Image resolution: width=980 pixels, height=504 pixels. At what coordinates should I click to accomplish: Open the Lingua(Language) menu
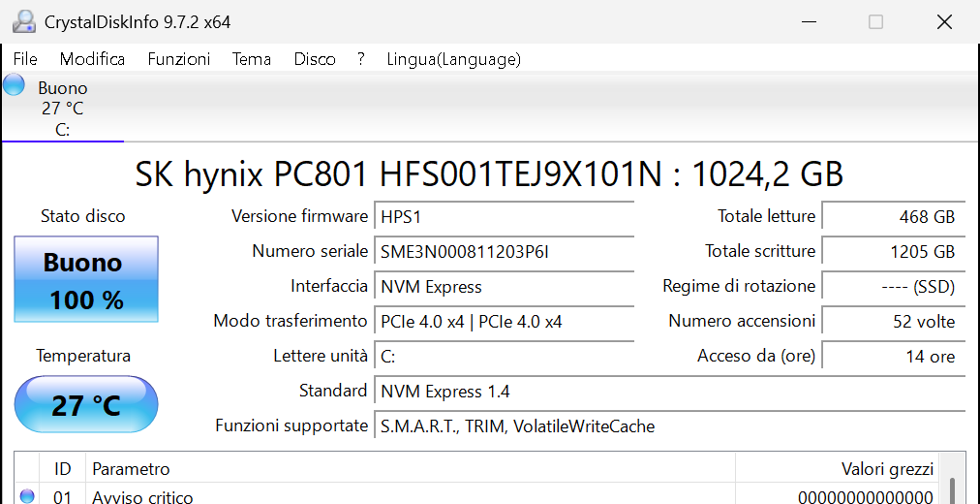[454, 59]
